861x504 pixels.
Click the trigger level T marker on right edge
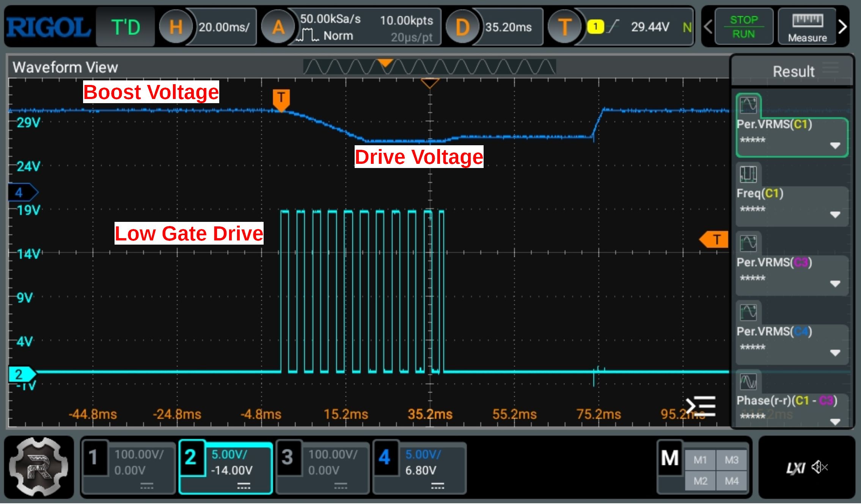coord(714,239)
